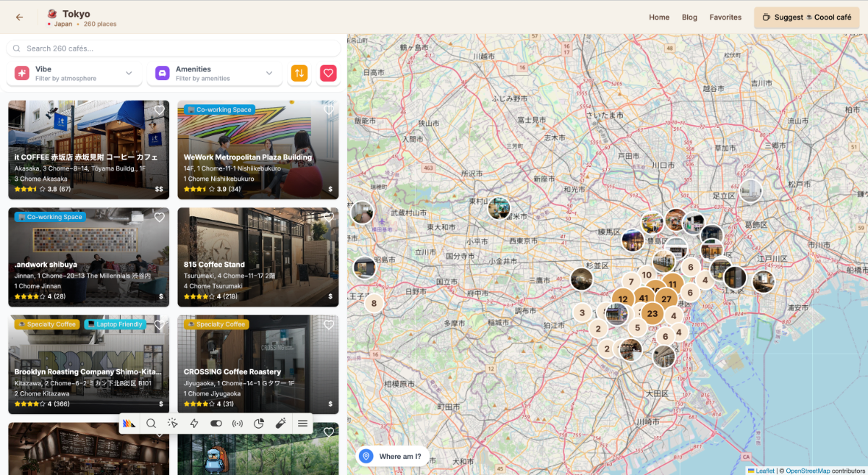Open the pie chart toolbar icon
The height and width of the screenshot is (475, 868).
tap(259, 424)
